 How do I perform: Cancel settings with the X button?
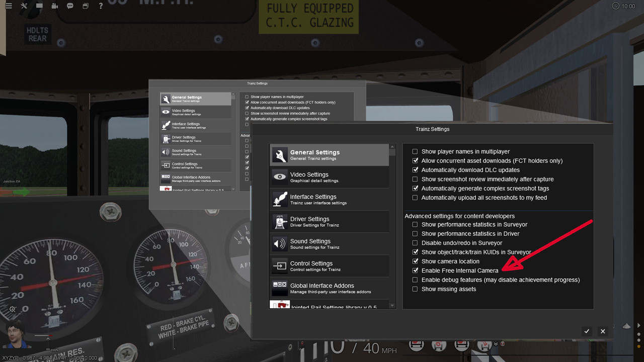[603, 331]
